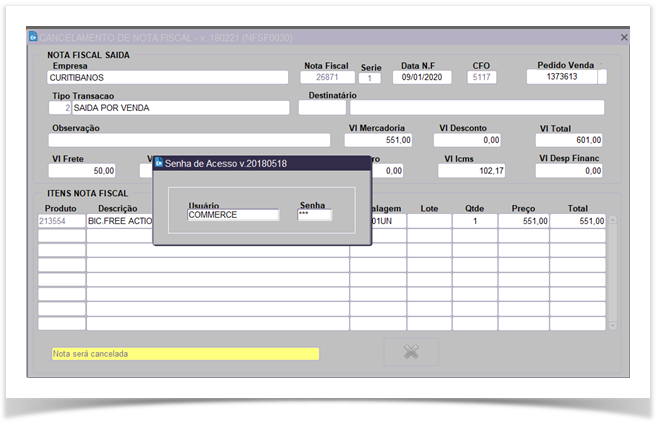664x427 pixels.
Task: Click the X cancel button at the bottom
Action: coord(411,352)
